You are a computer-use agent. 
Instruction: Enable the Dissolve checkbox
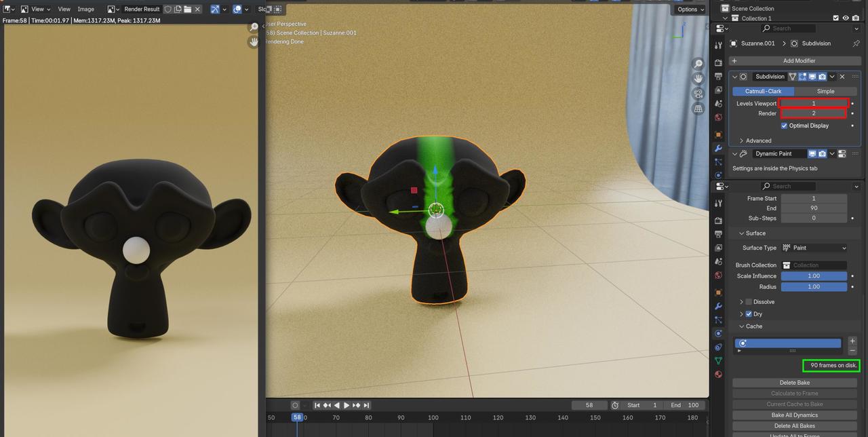click(x=749, y=302)
